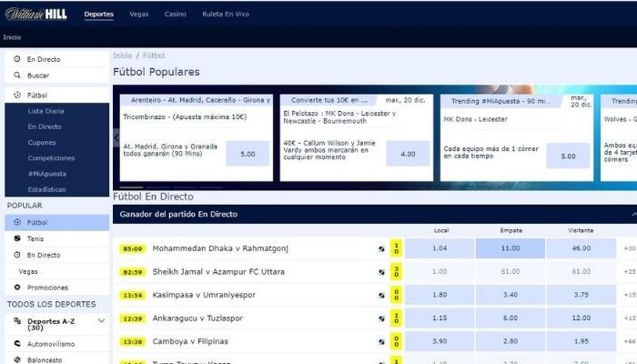Screen dimensions: 637x364
Task: Open Kasimpasa v Umraniyespor match
Action: [x=204, y=295]
